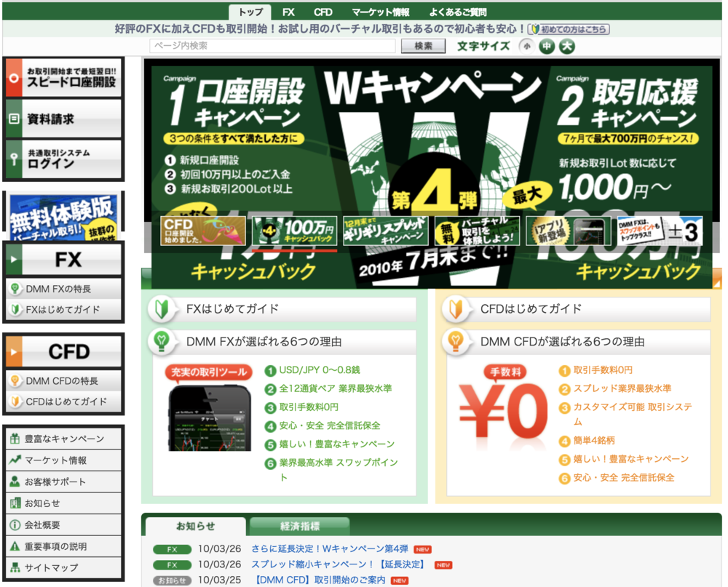Image resolution: width=728 pixels, height=587 pixels.
Task: Click the sitemap icon beside サイトマップ
Action: tap(15, 567)
